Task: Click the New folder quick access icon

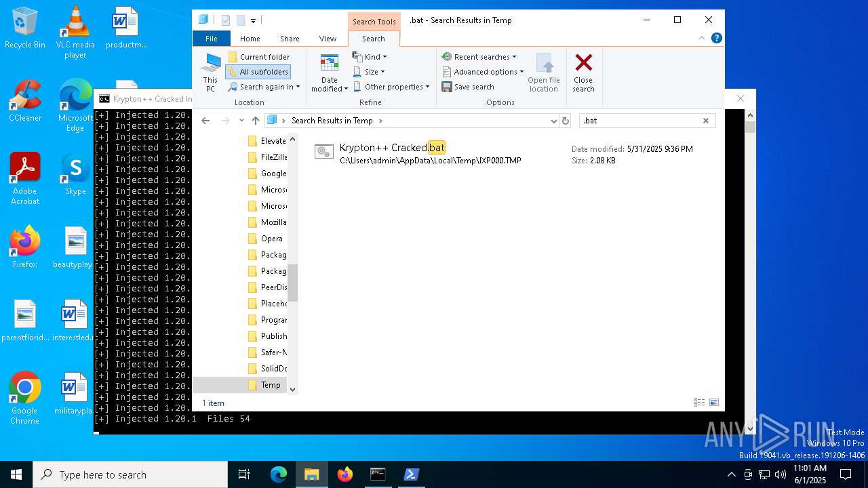Action: tap(241, 20)
